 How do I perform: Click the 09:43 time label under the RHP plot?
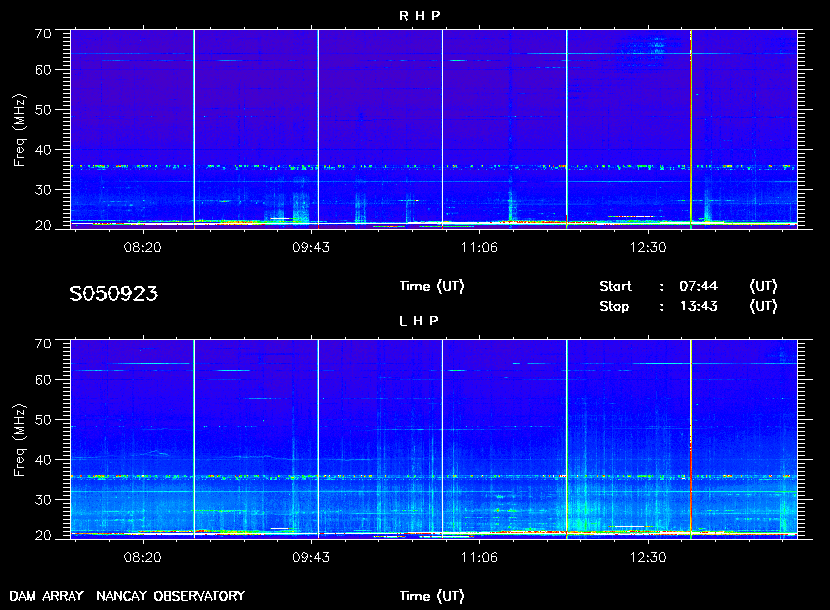click(x=311, y=247)
